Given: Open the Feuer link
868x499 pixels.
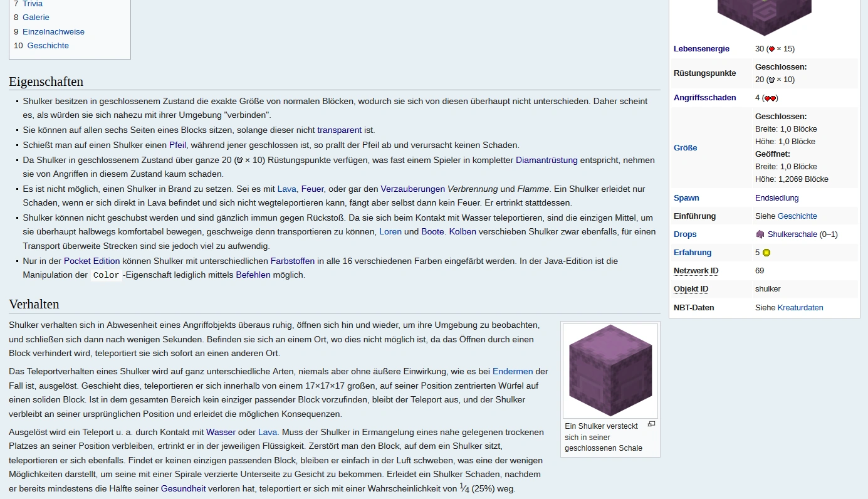Looking at the screenshot, I should point(313,189).
